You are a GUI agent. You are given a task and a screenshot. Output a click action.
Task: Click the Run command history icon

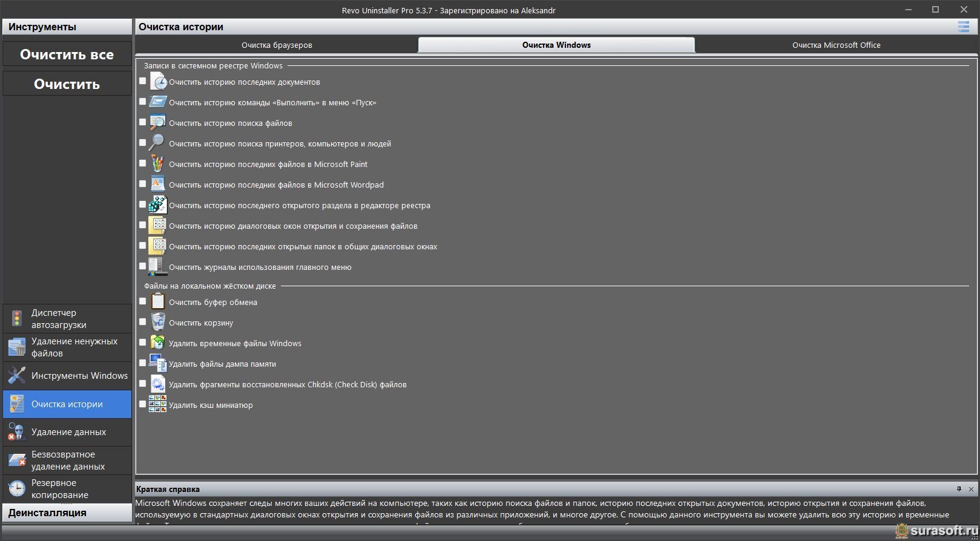[x=157, y=102]
